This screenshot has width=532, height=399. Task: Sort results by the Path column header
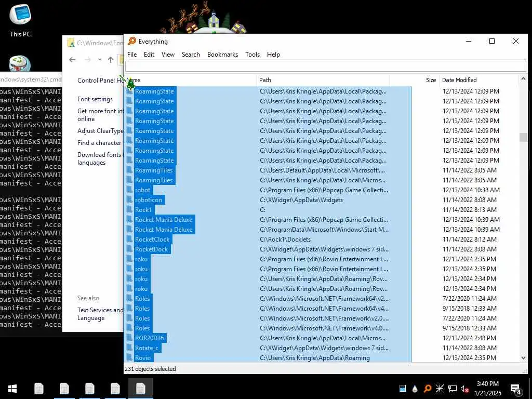coord(322,80)
